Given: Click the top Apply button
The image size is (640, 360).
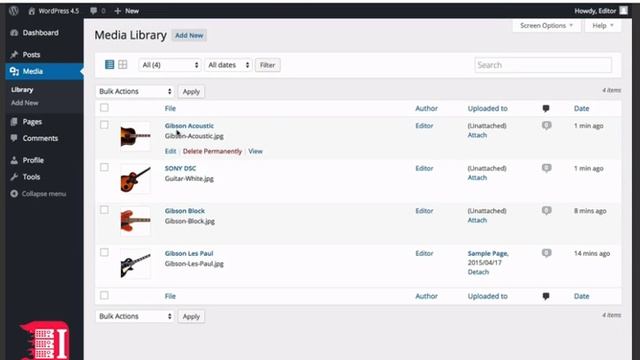Looking at the screenshot, I should [191, 91].
